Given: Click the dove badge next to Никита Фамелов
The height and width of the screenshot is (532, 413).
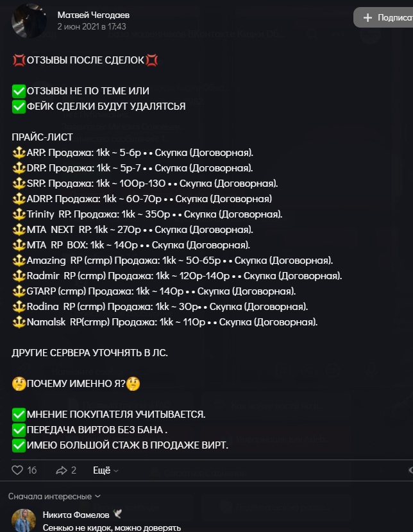Looking at the screenshot, I should [x=117, y=515].
